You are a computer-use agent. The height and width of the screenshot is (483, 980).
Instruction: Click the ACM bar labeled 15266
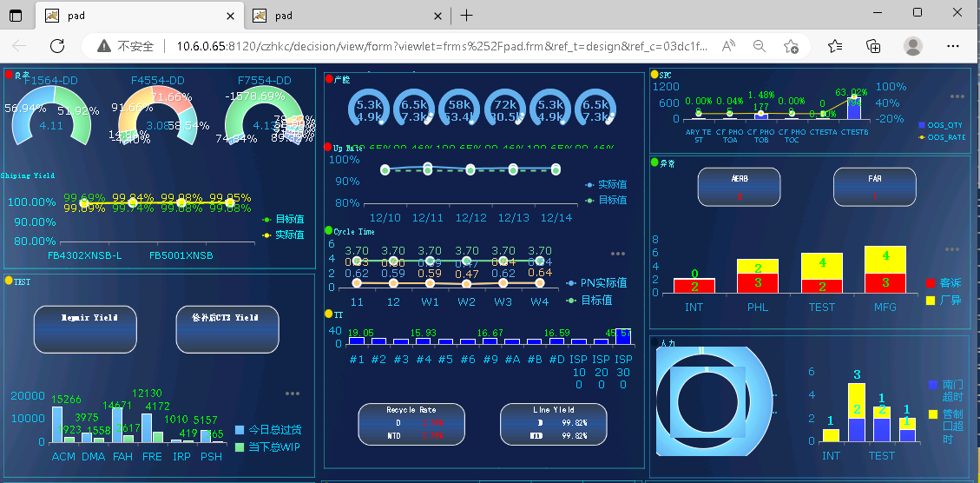[57, 424]
